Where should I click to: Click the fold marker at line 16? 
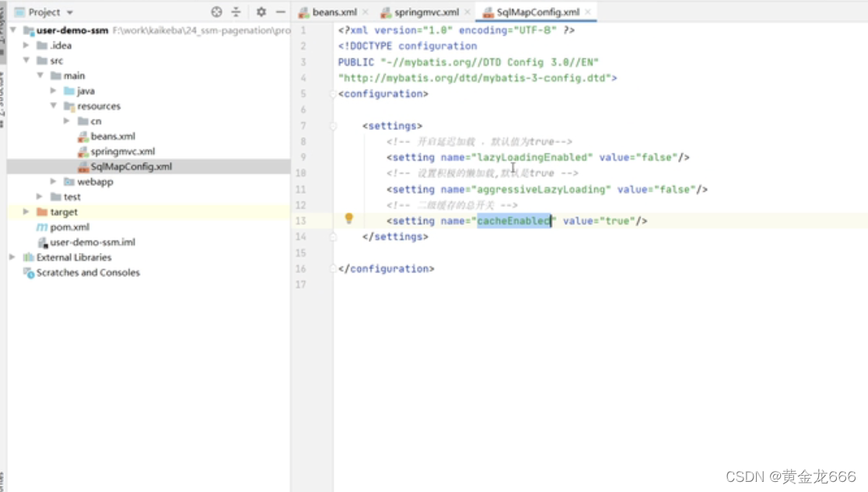(x=333, y=269)
